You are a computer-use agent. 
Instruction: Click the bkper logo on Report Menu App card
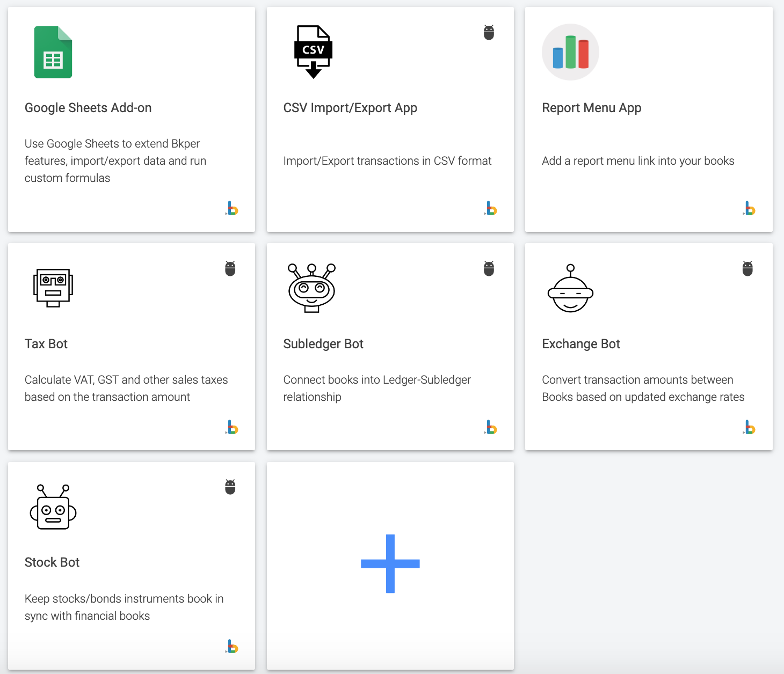pos(749,209)
